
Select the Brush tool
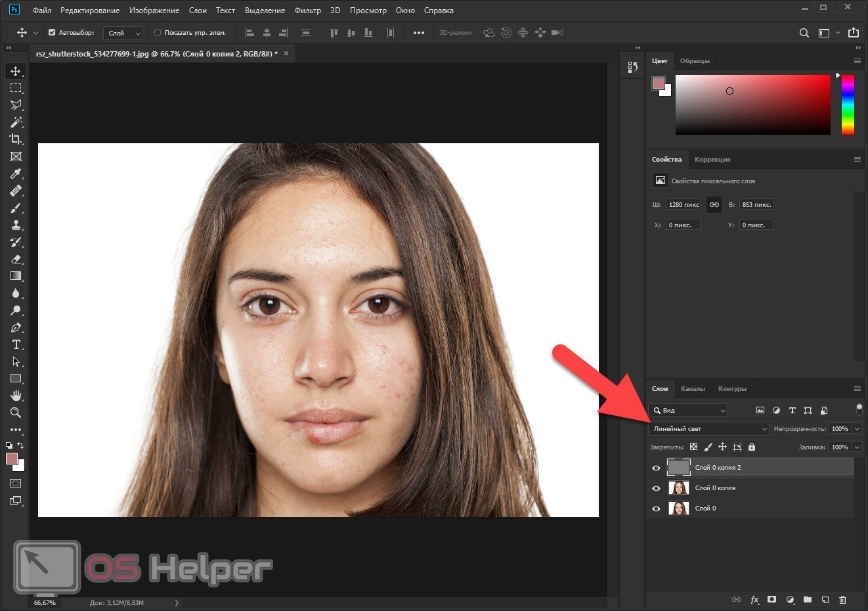(16, 208)
